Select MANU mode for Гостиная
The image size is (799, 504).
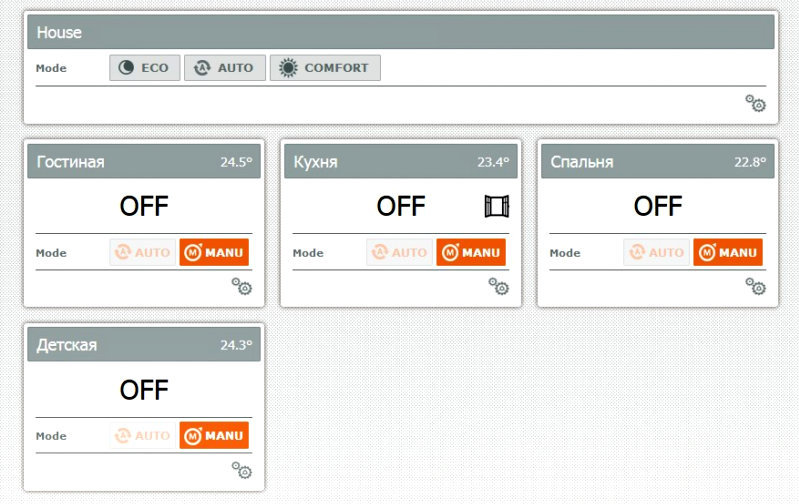[x=214, y=252]
